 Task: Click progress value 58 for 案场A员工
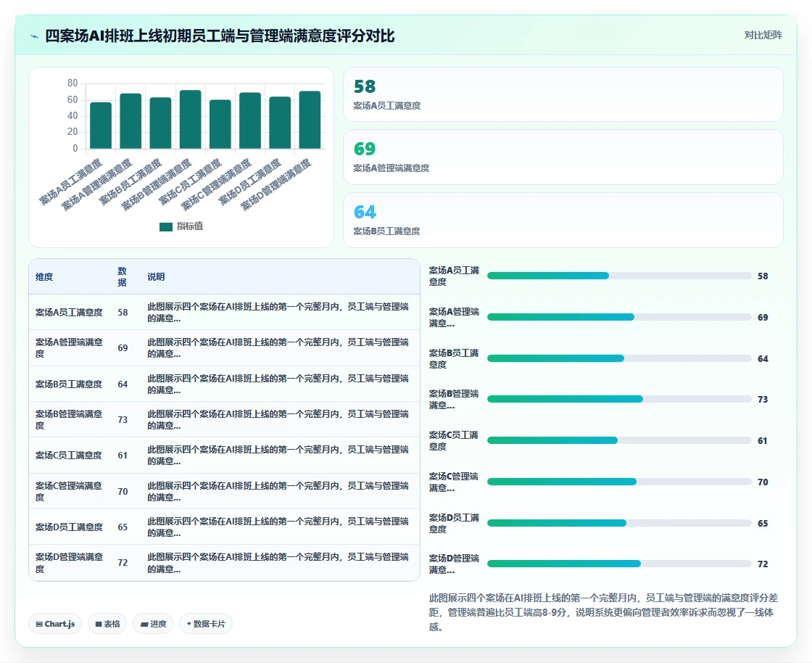(763, 276)
